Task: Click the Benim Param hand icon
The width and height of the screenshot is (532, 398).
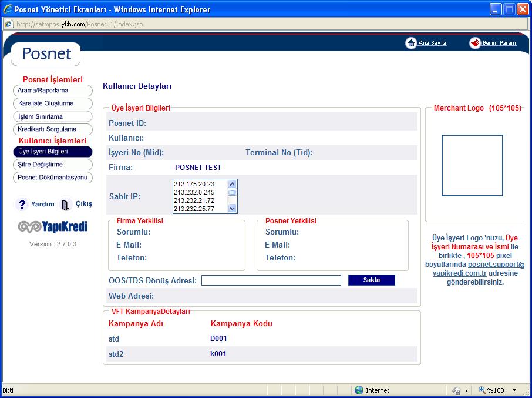Action: coord(475,43)
